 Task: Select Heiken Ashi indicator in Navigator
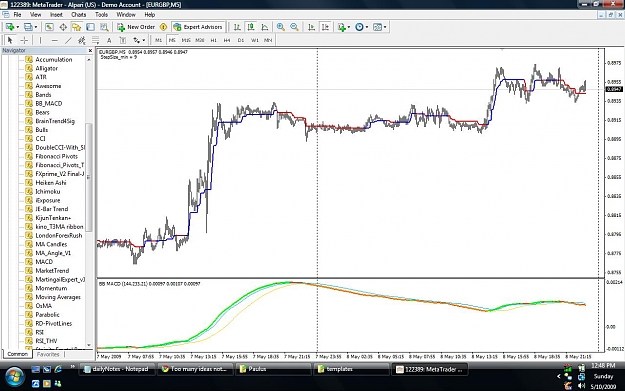tap(51, 183)
